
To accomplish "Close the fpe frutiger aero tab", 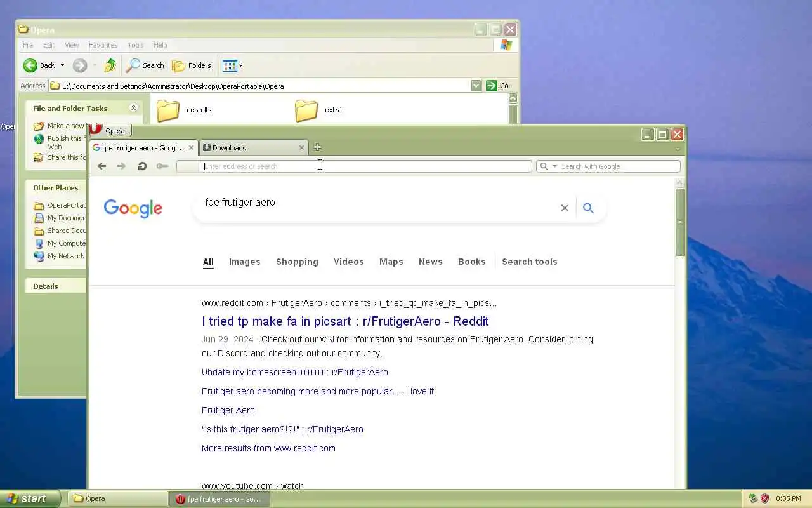I will [x=192, y=147].
